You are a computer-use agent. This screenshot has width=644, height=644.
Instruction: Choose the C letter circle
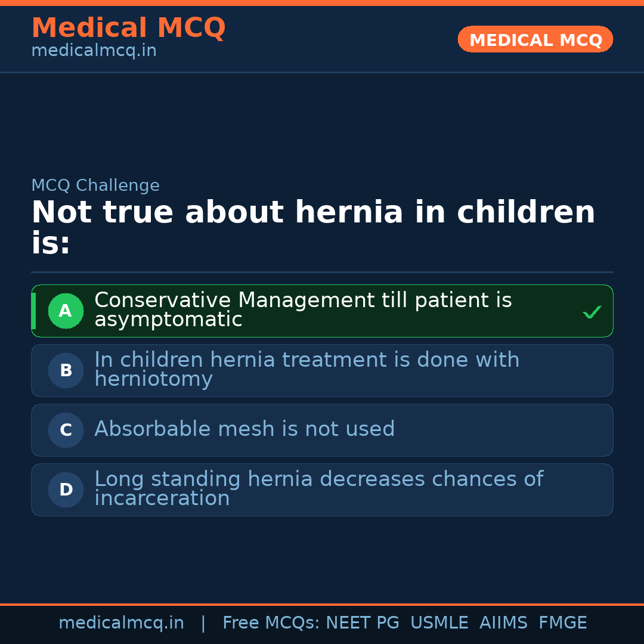[66, 430]
